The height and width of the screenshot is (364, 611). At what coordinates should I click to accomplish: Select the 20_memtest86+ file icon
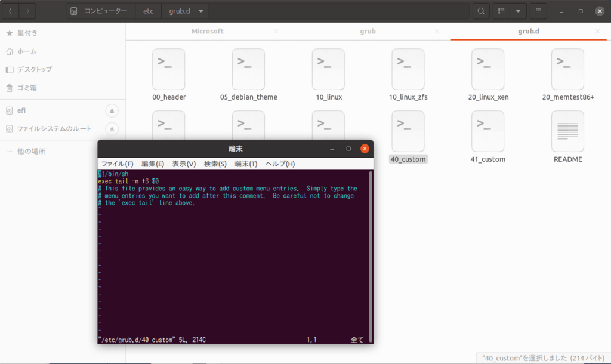point(568,69)
